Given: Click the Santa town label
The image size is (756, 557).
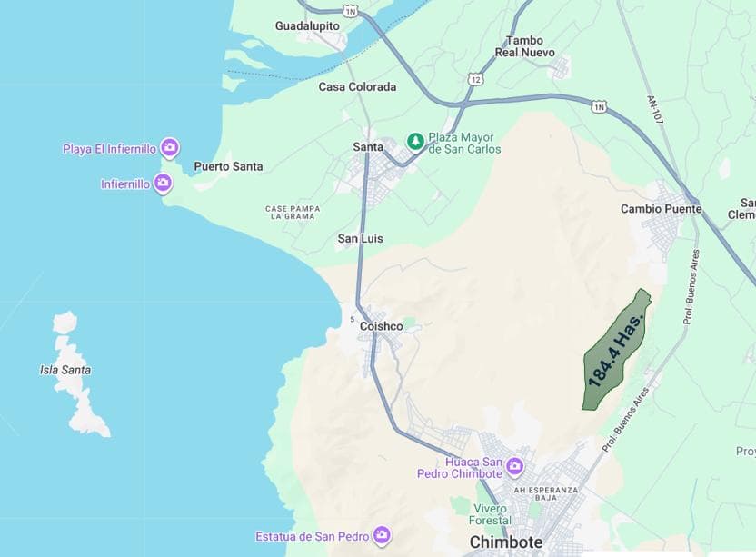Looking at the screenshot, I should tap(368, 147).
